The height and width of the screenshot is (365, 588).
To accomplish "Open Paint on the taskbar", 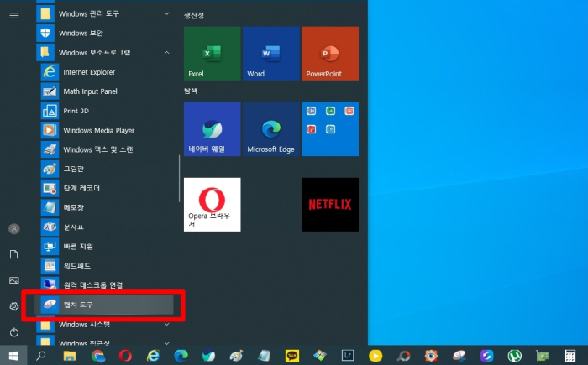I will (x=236, y=356).
